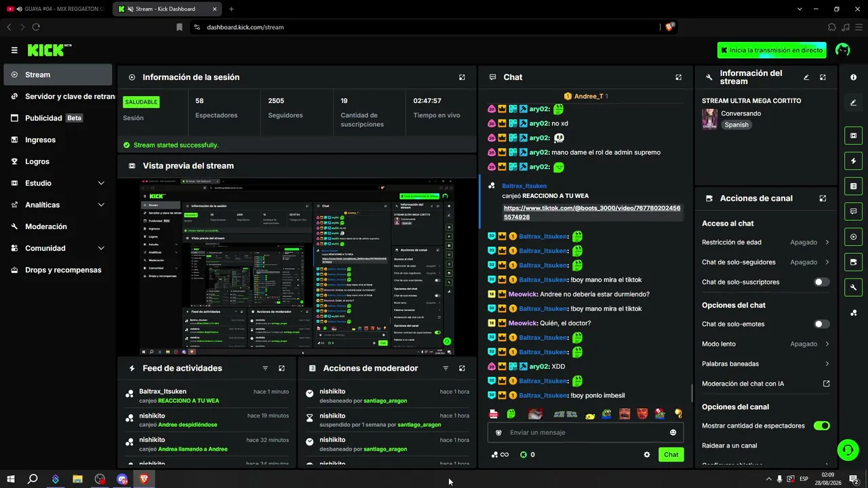The width and height of the screenshot is (868, 488).
Task: Open Modo lento options
Action: 766,344
